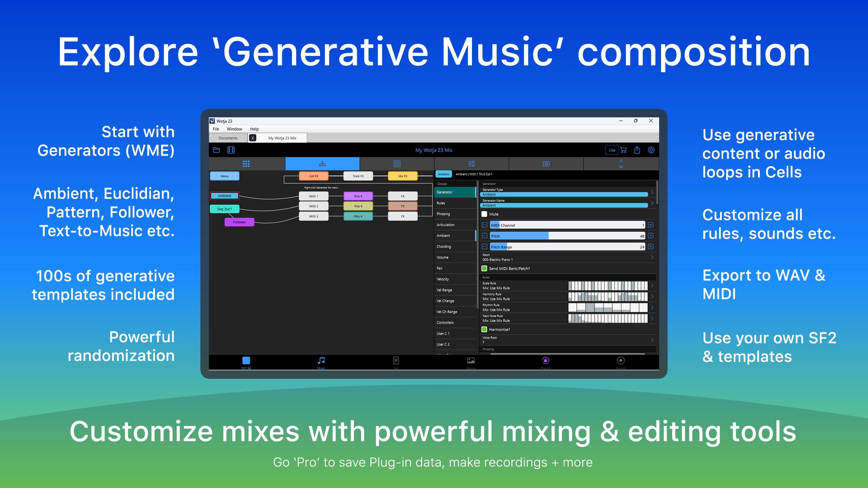868x488 pixels.
Task: Decrease Pitch Range with minus icon
Action: (x=485, y=247)
